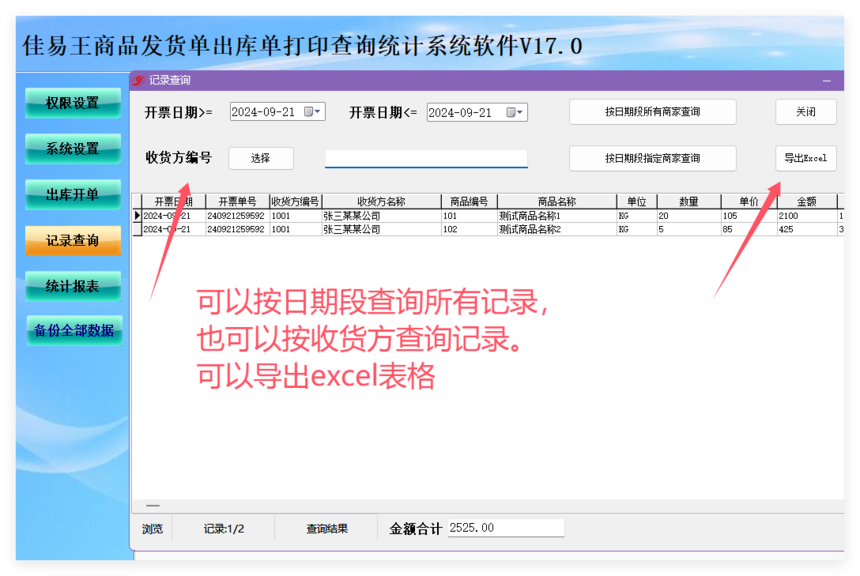This screenshot has width=860, height=576.
Task: Click 按日期段所有商家查询 button
Action: (652, 112)
